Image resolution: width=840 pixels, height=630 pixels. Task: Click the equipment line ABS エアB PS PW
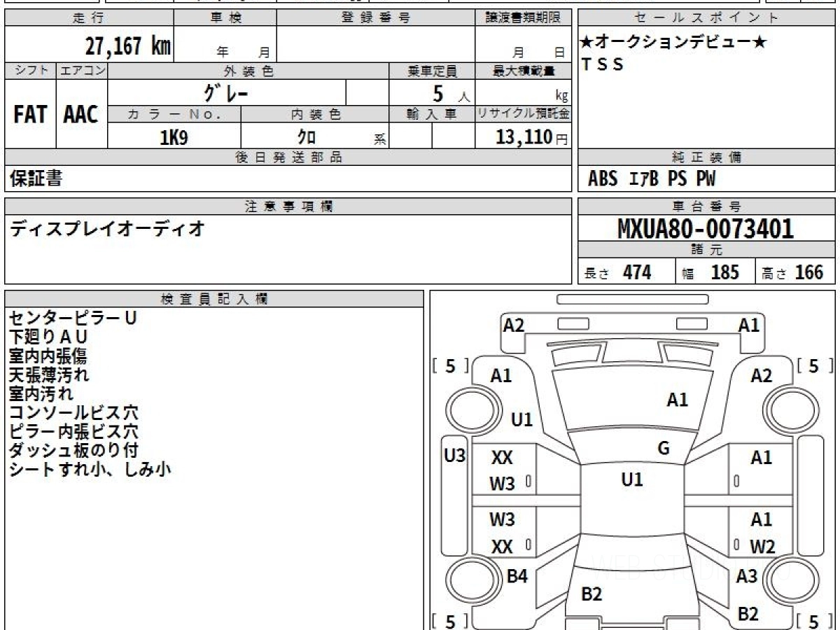(x=652, y=179)
